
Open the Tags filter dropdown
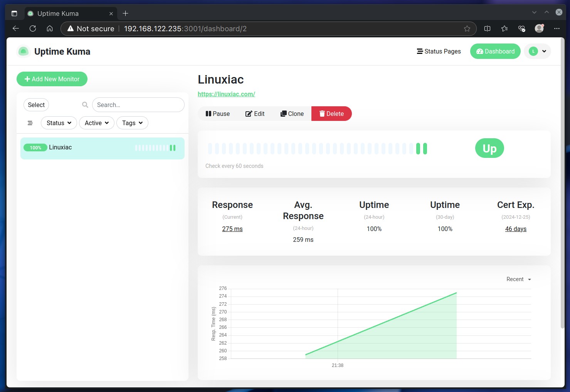[x=132, y=123]
